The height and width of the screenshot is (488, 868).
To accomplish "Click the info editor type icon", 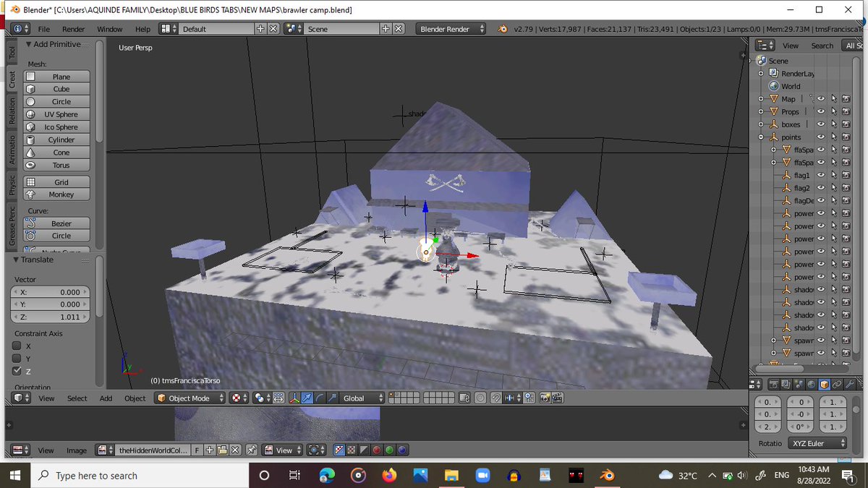I will coord(21,29).
